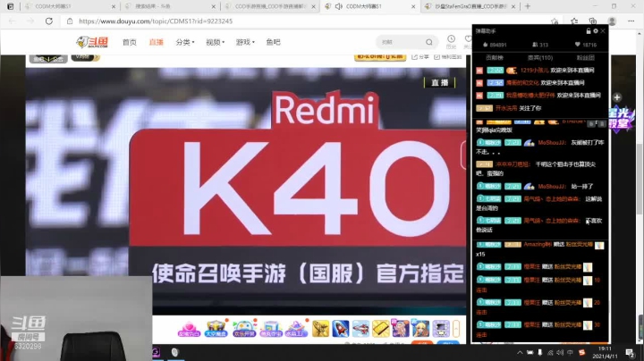644x361 pixels.
Task: Switch to first CODM大师赛S1 browser tab
Action: click(70, 6)
